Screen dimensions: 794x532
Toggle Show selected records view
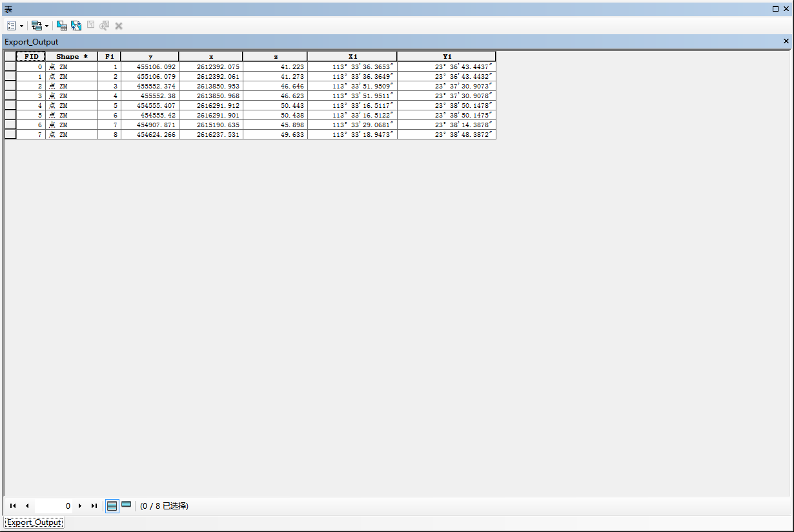point(127,505)
